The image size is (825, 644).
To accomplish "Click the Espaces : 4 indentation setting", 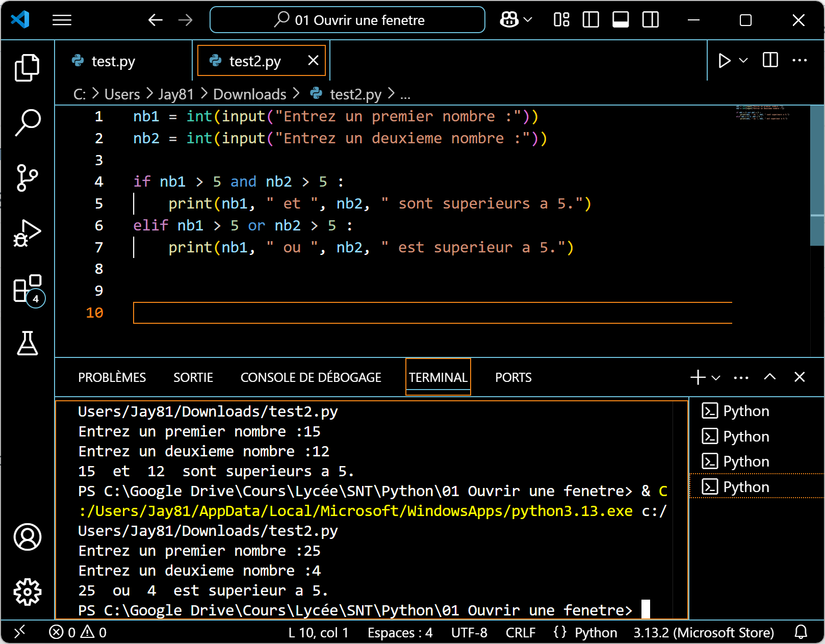I will (400, 632).
